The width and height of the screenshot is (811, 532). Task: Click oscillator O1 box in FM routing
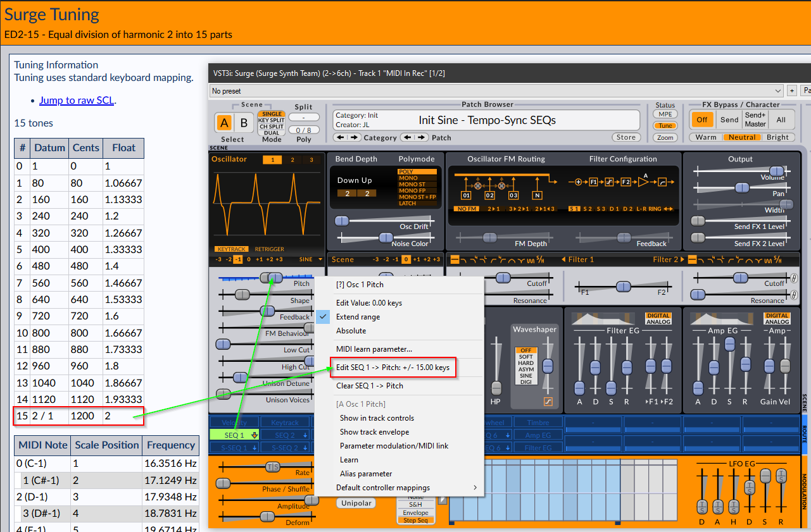point(466,195)
